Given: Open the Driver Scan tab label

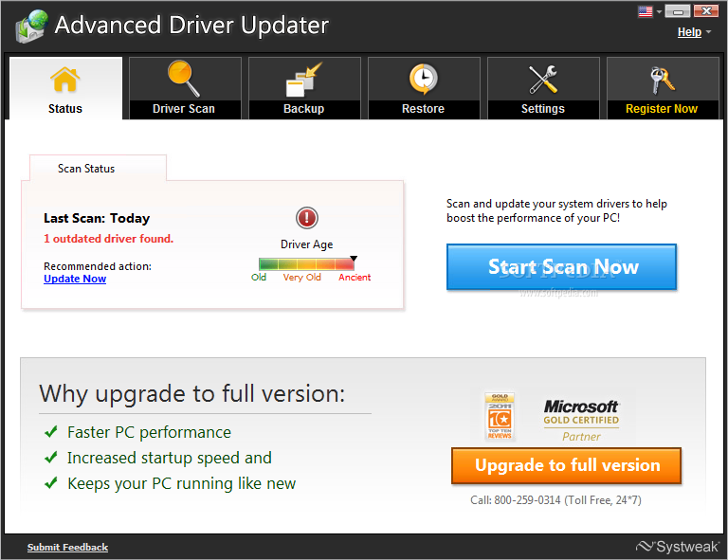Looking at the screenshot, I should [184, 109].
